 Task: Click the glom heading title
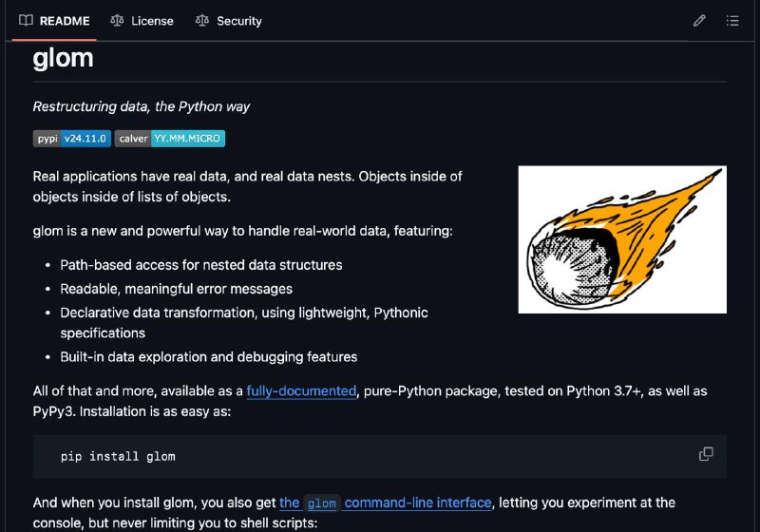coord(63,58)
